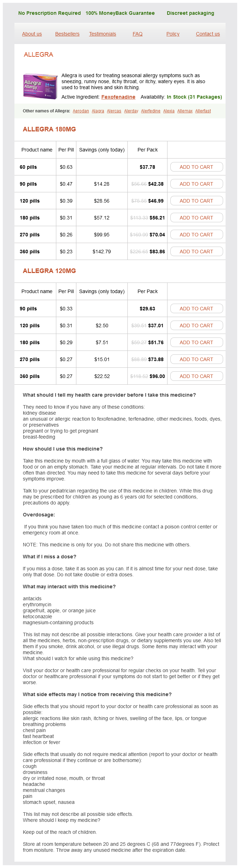Add 180 pills of 120mg to cart
This screenshot has width=240, height=868.
click(x=196, y=342)
